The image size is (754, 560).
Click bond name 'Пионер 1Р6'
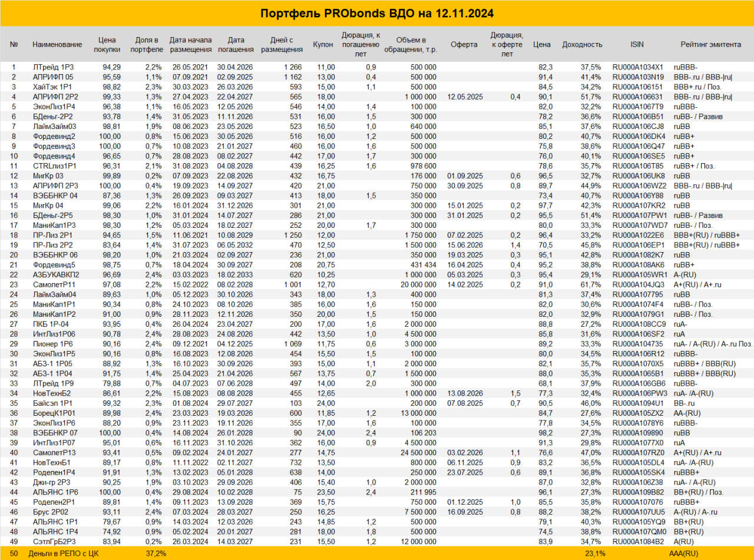[x=53, y=343]
